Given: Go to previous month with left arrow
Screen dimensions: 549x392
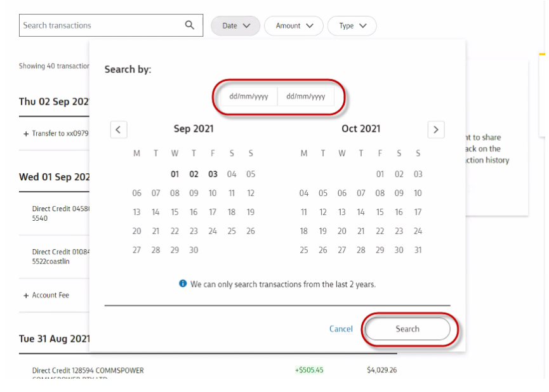Looking at the screenshot, I should tap(119, 129).
